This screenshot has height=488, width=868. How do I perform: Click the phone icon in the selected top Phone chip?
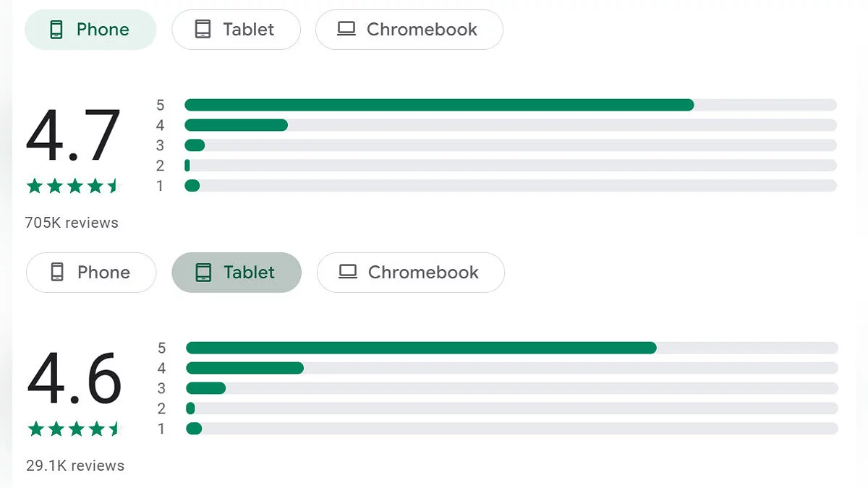pos(56,30)
